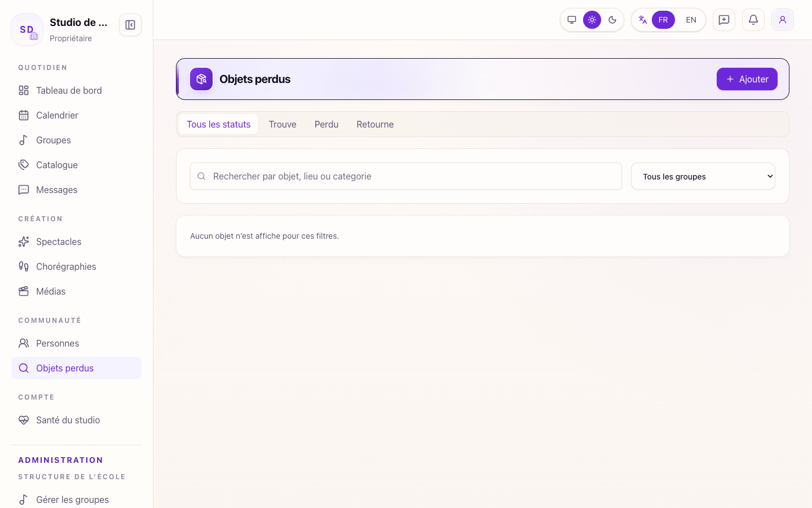Open the user profile avatar icon
This screenshot has width=812, height=508.
coord(783,20)
